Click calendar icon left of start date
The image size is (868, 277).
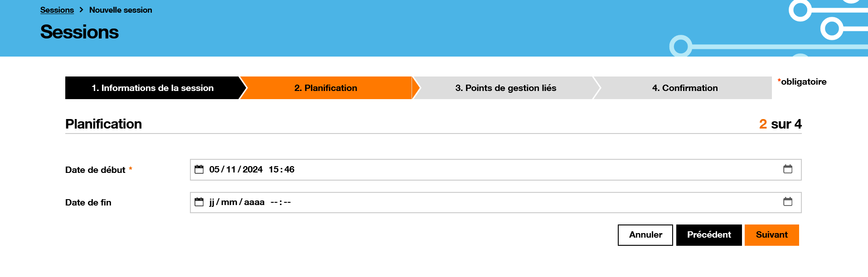click(199, 169)
